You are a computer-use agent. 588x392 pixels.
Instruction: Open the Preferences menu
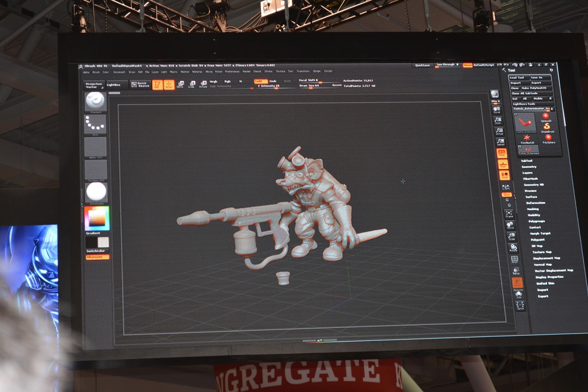point(232,71)
